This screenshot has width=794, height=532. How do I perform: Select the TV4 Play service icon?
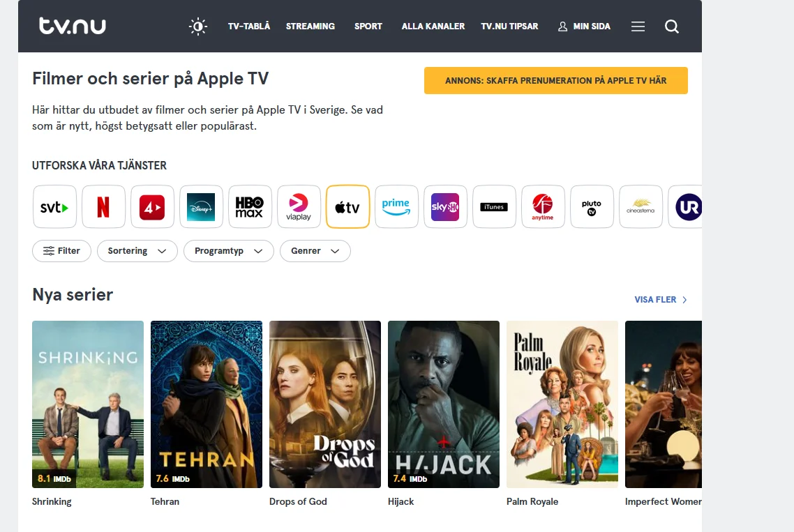[x=152, y=206]
